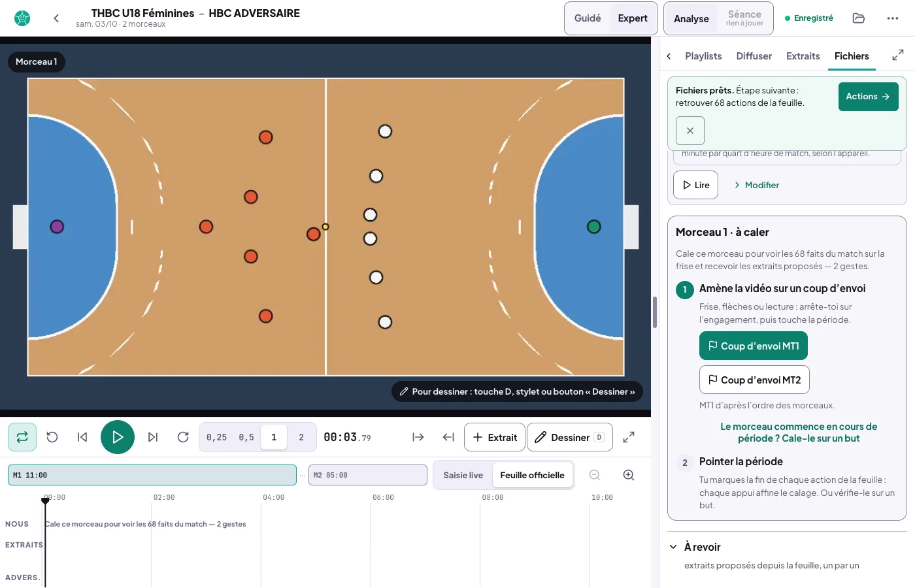Screen dimensions: 915x588
Task: Start video playback with the green play button
Action: [118, 437]
